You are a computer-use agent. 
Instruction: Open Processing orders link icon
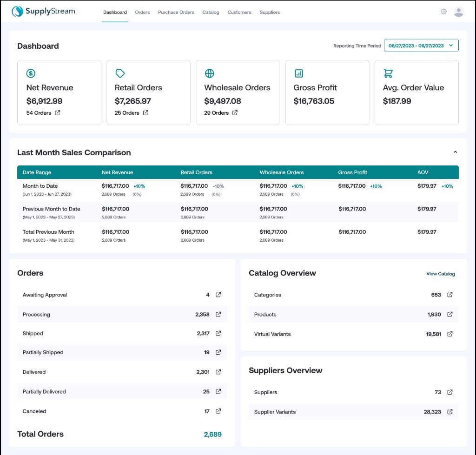[218, 314]
